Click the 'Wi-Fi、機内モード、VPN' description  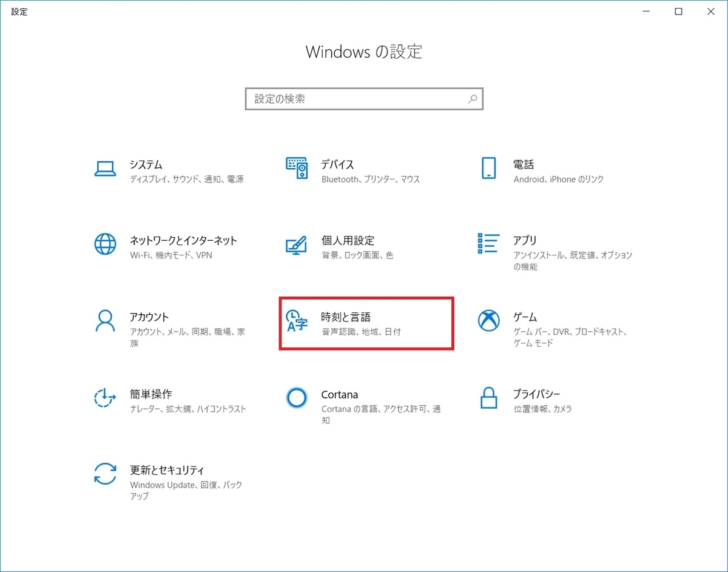point(171,255)
